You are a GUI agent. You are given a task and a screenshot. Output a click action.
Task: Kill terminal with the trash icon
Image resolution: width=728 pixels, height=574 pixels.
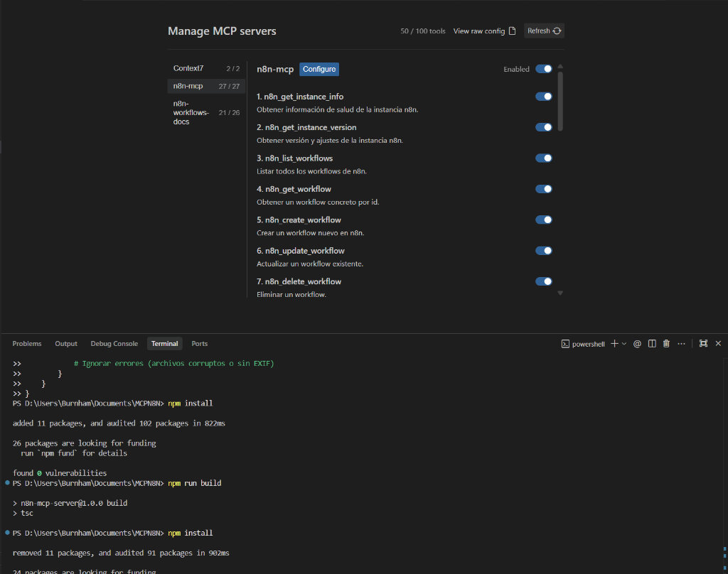[666, 344]
